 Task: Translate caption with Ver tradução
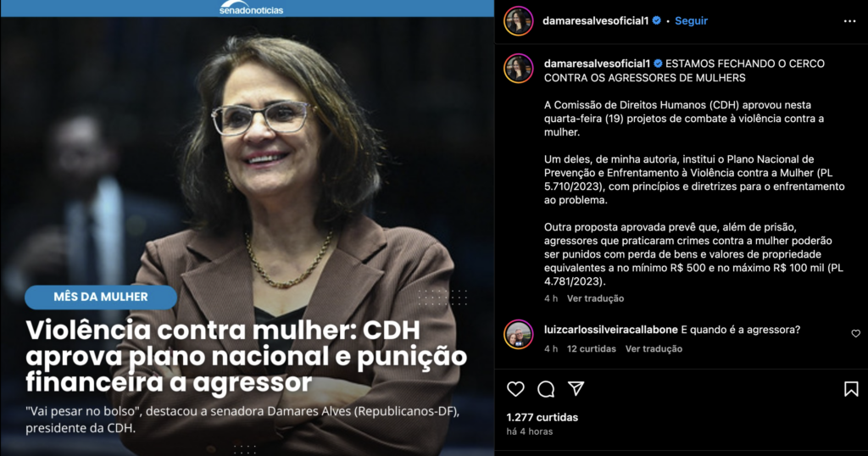(x=595, y=298)
